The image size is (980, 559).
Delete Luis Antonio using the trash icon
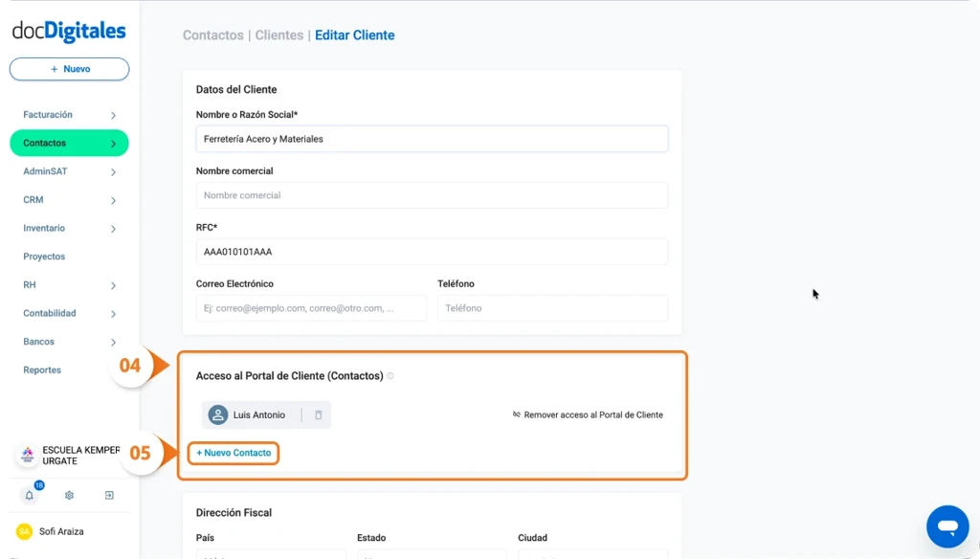click(x=319, y=414)
